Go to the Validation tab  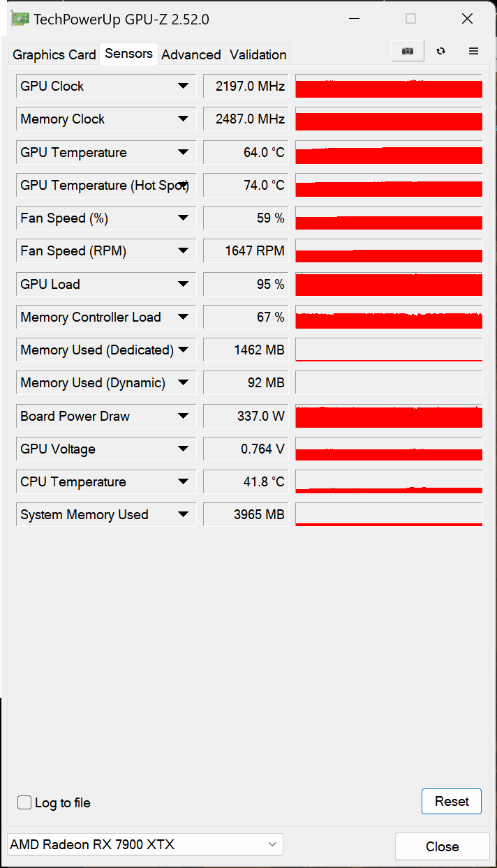tap(258, 54)
